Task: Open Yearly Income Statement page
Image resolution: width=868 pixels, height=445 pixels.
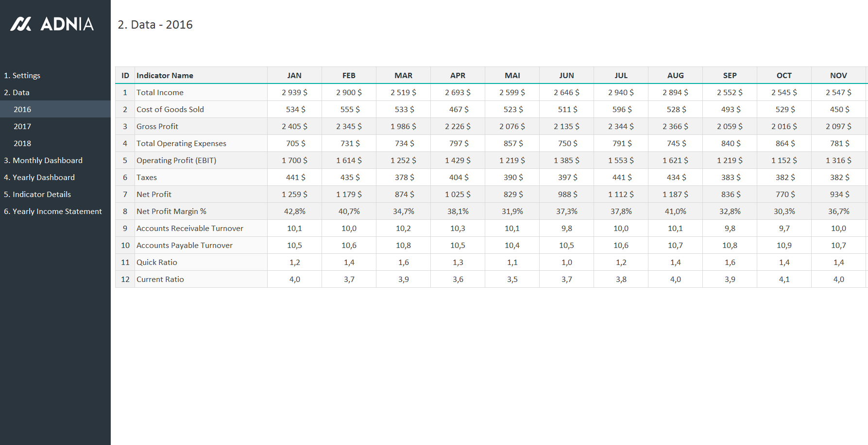Action: (53, 211)
